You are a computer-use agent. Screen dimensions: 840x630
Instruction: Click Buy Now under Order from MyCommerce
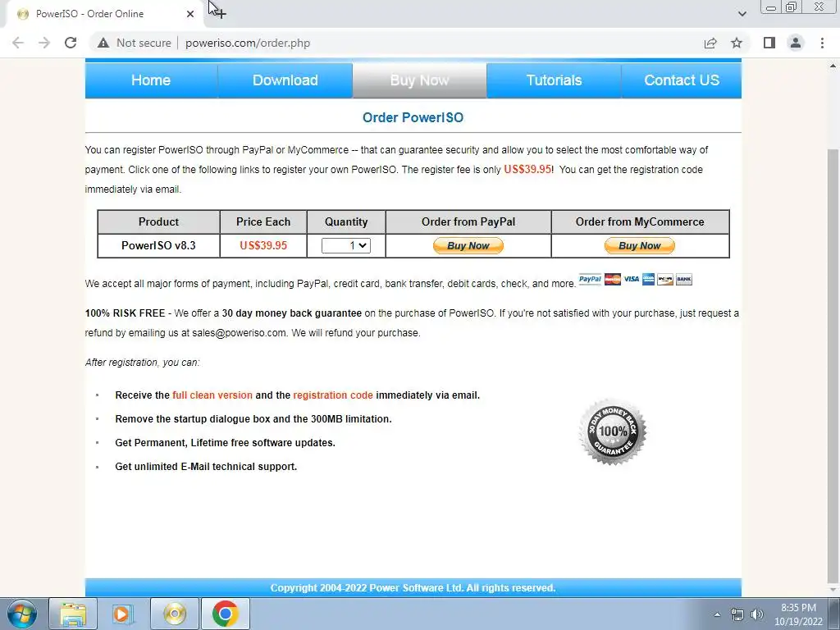click(x=640, y=245)
